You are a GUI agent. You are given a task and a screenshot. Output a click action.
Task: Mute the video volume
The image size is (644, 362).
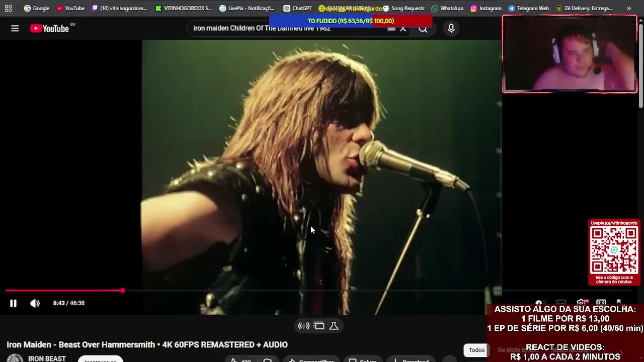pyautogui.click(x=35, y=303)
